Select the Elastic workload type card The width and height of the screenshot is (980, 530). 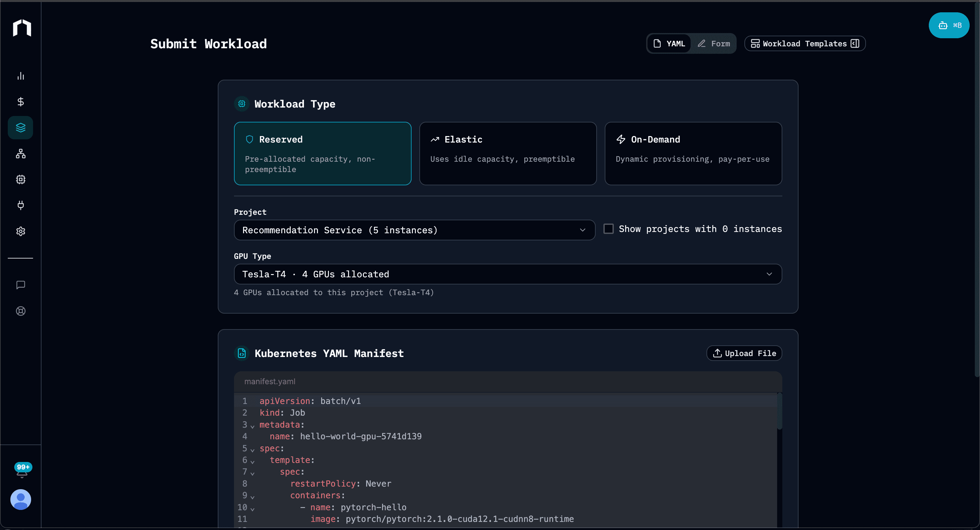[507, 154]
